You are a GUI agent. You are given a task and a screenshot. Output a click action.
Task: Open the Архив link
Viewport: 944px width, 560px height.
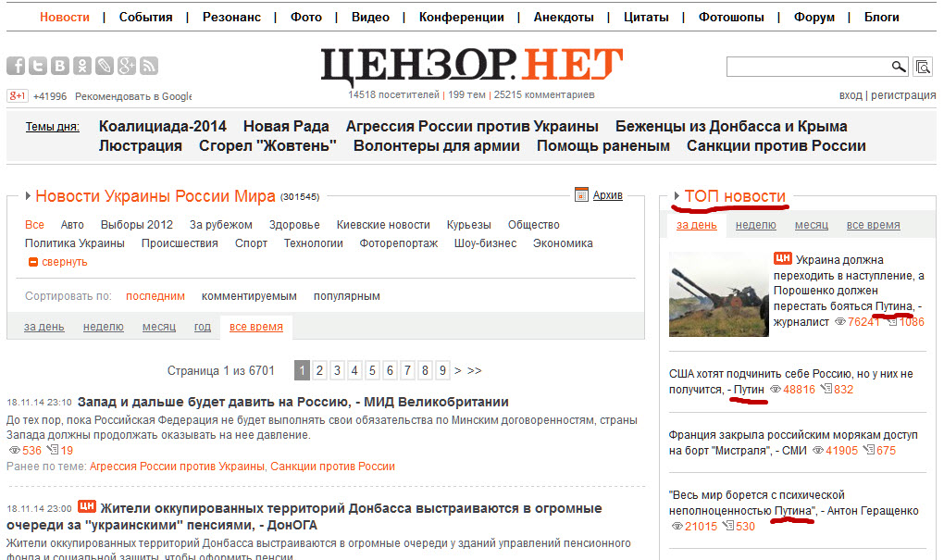[x=607, y=194]
